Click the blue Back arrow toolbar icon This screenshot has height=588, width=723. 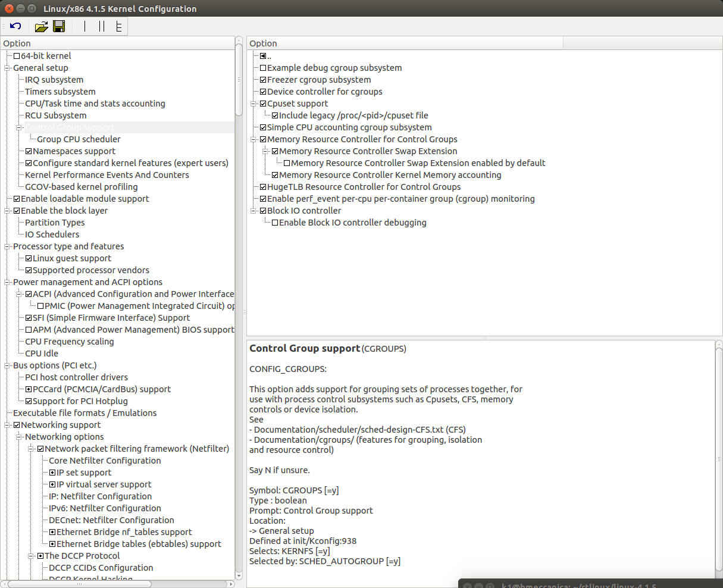tap(16, 26)
